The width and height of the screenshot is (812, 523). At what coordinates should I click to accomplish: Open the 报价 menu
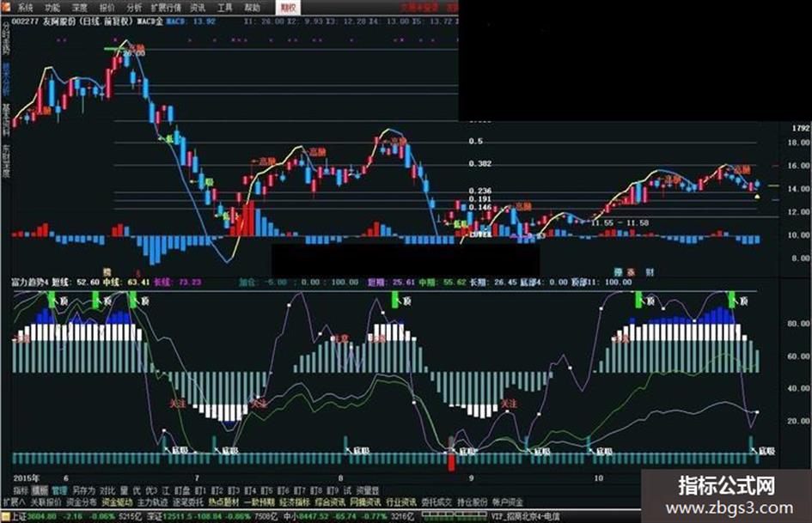click(107, 7)
